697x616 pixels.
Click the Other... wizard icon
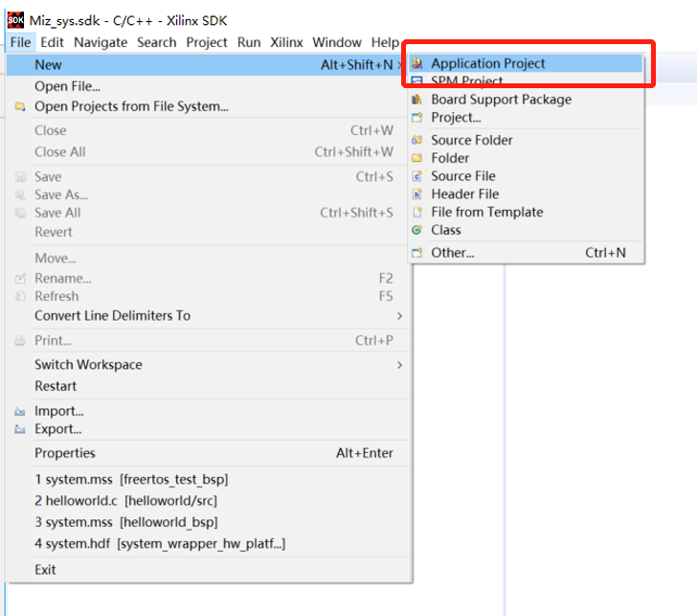(x=417, y=253)
